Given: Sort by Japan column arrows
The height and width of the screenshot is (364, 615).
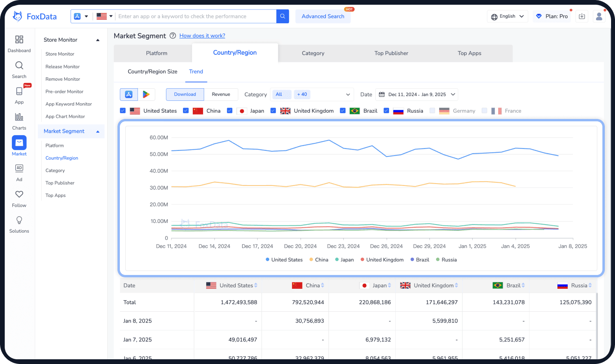Looking at the screenshot, I should [x=389, y=286].
